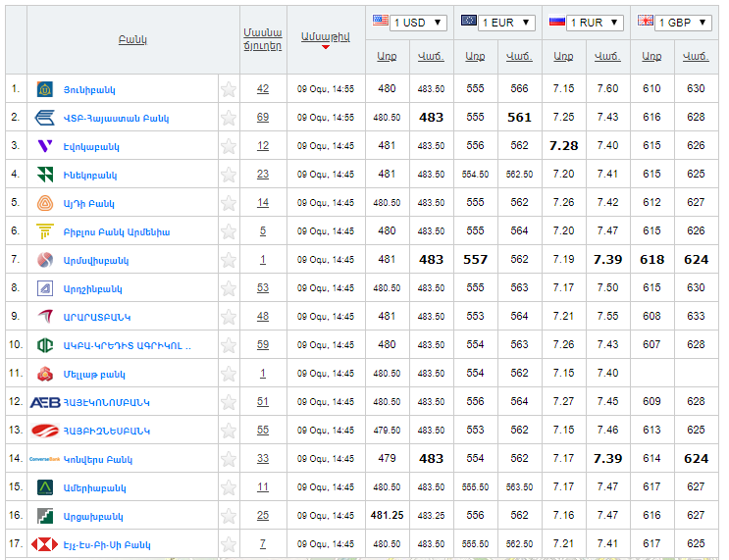Open the row 15 Ameriabank name link

[x=94, y=488]
